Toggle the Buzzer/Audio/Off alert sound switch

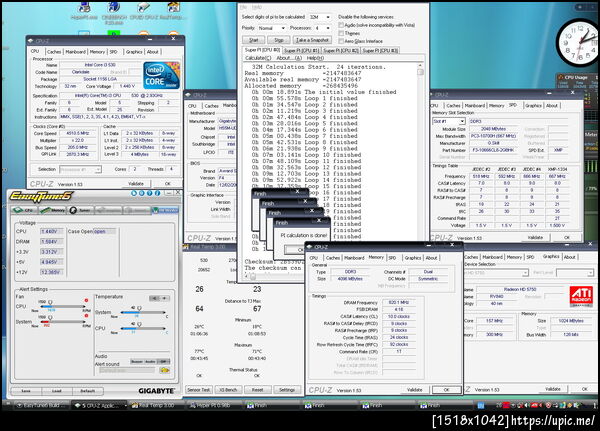[x=150, y=361]
